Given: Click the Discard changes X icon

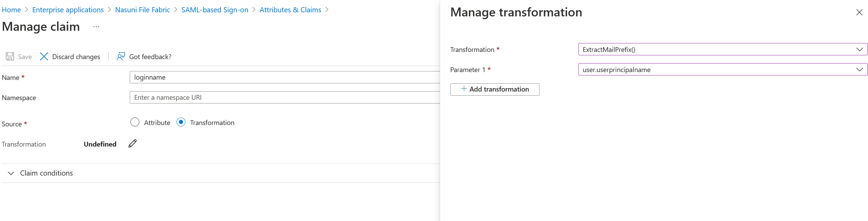Looking at the screenshot, I should [44, 57].
